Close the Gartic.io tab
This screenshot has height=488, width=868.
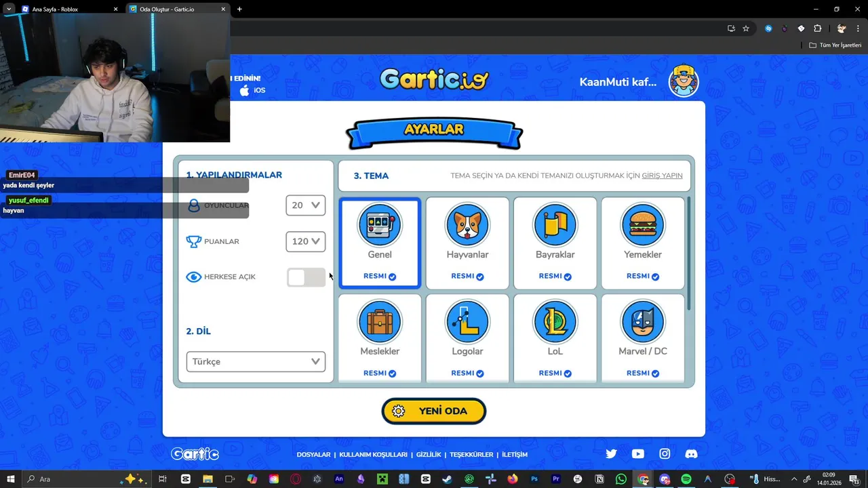click(223, 9)
